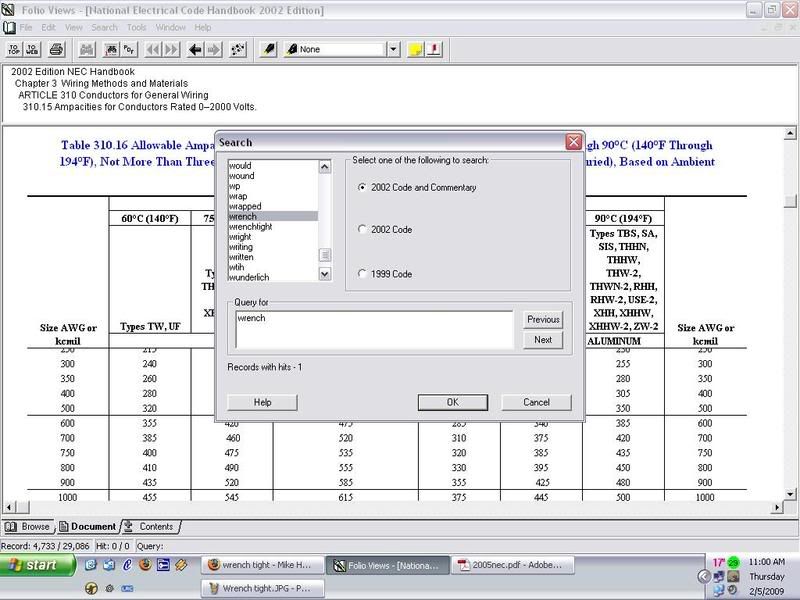Click the black back arrow icon
The image size is (800, 600).
pos(195,49)
